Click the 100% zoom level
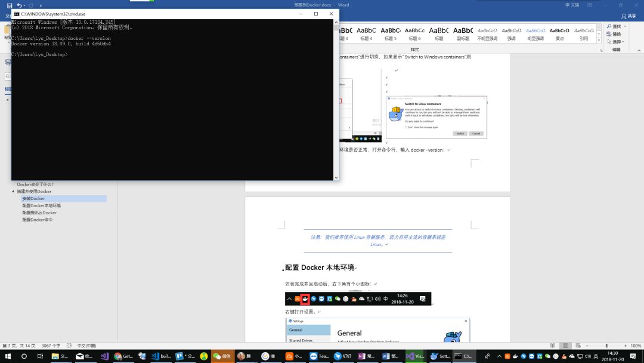 coord(636,346)
